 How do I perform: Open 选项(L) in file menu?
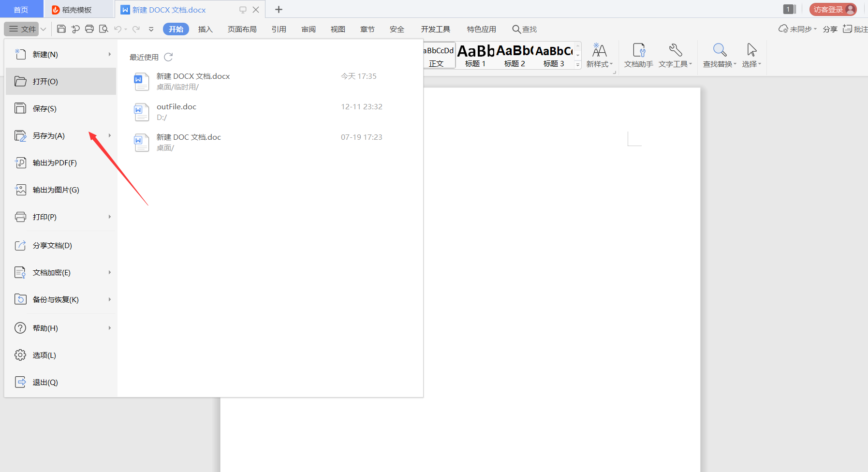[x=61, y=355]
